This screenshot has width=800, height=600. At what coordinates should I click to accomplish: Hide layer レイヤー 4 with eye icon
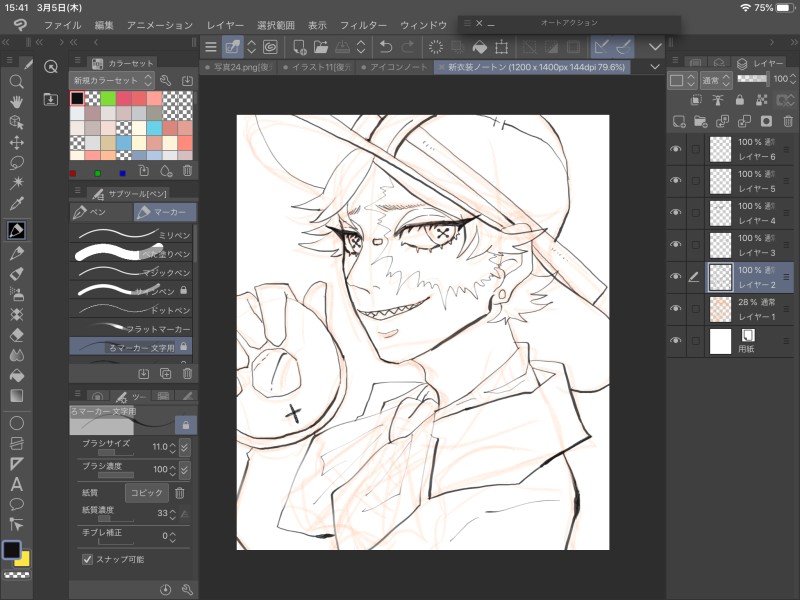[x=676, y=212]
